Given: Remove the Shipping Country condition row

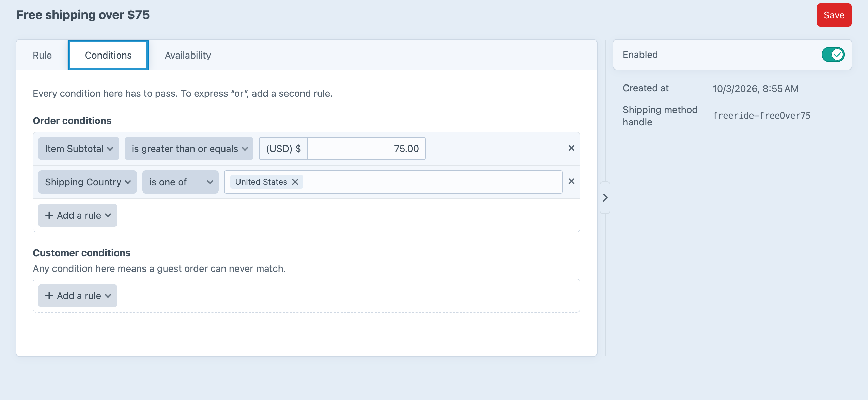Looking at the screenshot, I should [571, 182].
